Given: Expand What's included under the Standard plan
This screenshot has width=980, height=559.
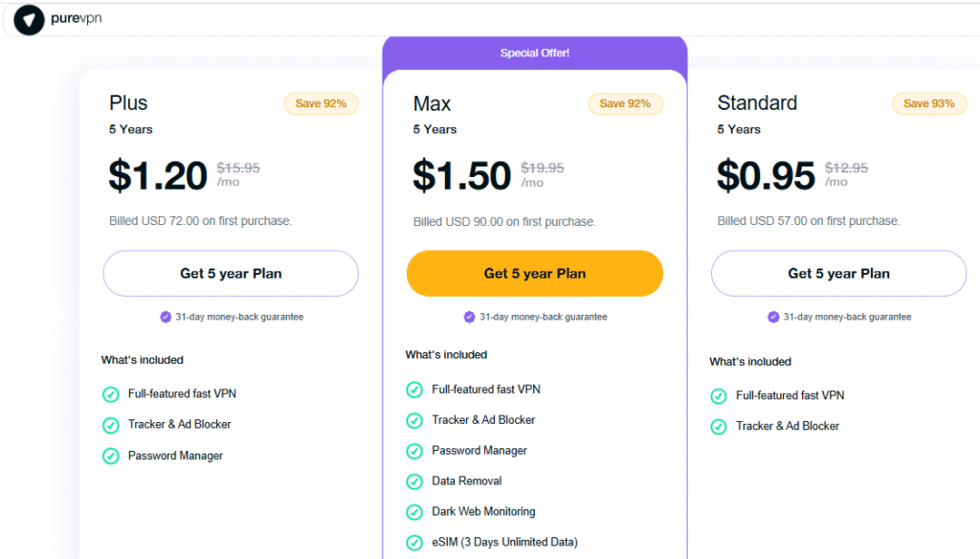Looking at the screenshot, I should [x=750, y=362].
